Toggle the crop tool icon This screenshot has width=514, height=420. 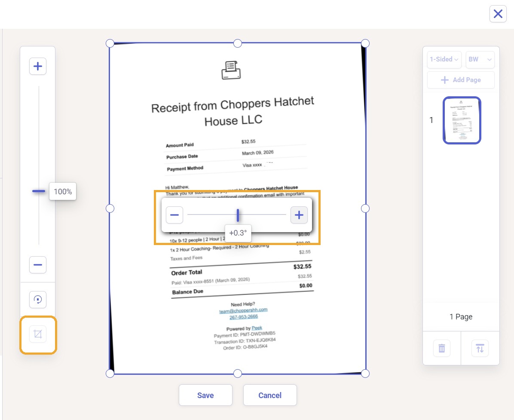pyautogui.click(x=38, y=334)
